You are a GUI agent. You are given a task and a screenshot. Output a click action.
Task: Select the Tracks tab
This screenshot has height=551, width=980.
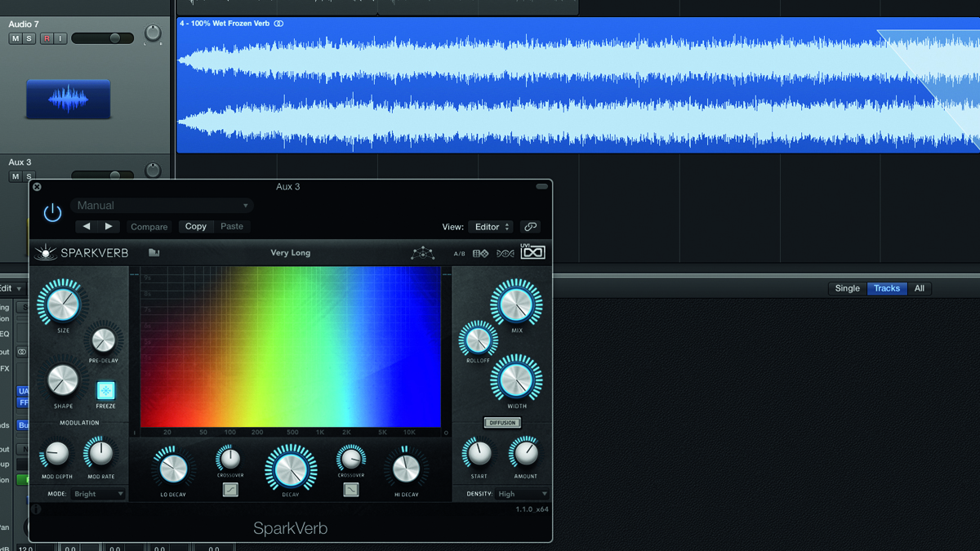[x=887, y=288]
